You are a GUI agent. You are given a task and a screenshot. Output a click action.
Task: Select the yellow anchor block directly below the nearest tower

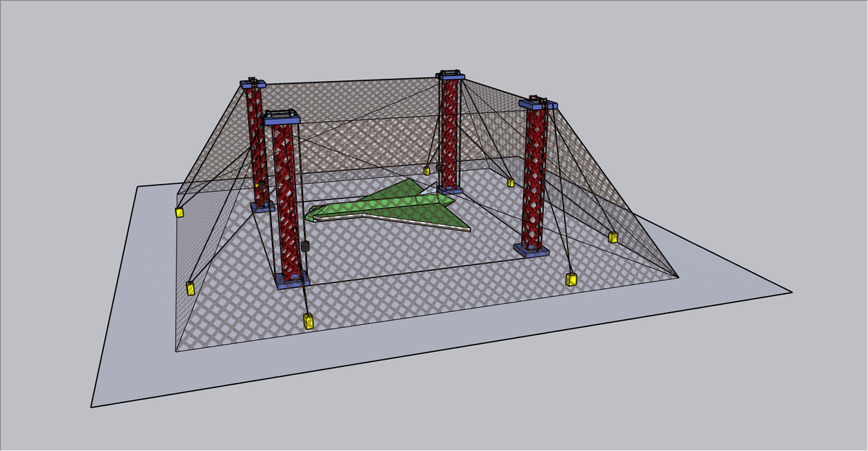coord(309,321)
